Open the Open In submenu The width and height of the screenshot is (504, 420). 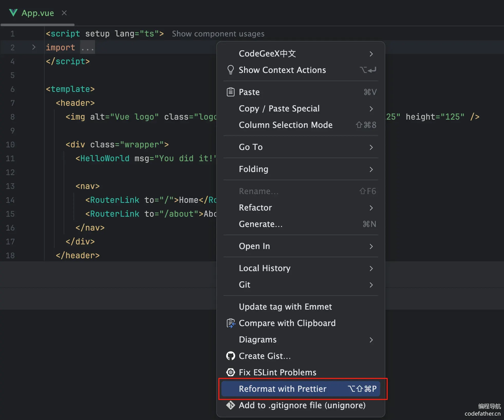click(301, 246)
